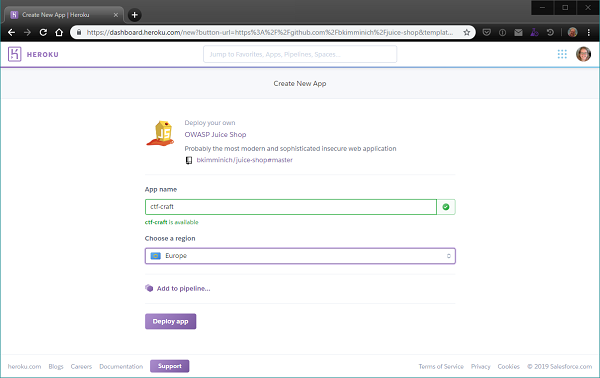
Task: Click the Deploy app button
Action: point(170,321)
